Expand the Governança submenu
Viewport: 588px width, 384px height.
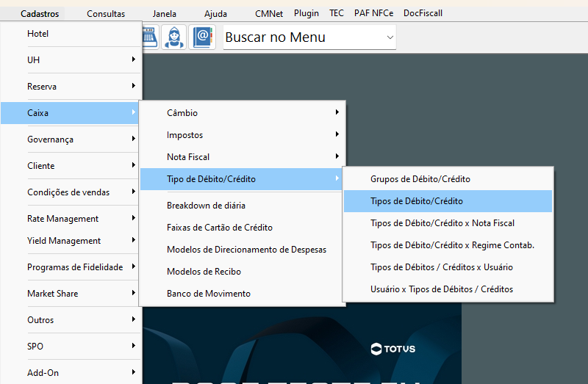[71, 140]
